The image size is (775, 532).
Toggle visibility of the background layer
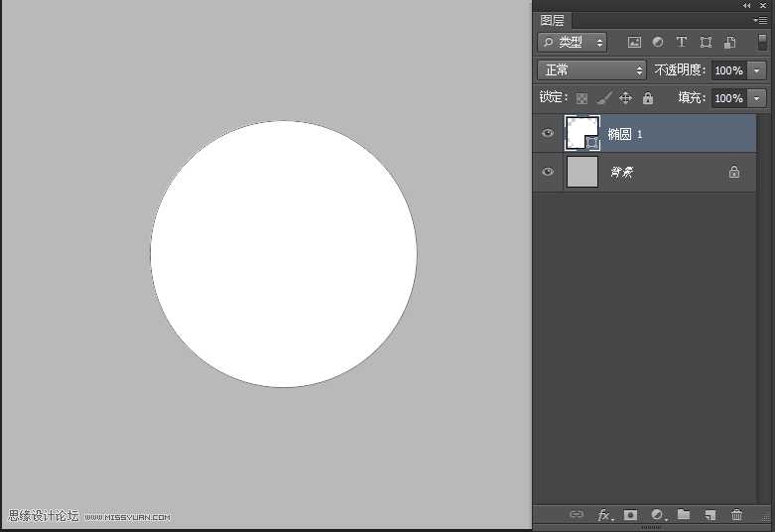coord(548,172)
